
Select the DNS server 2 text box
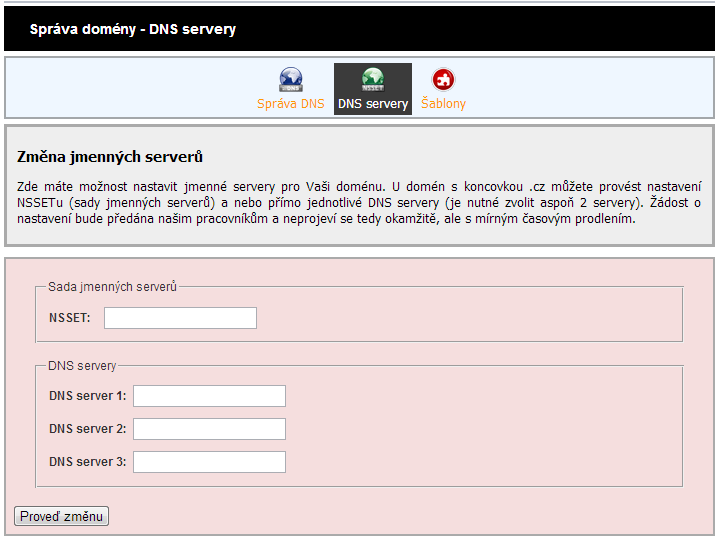coord(209,429)
